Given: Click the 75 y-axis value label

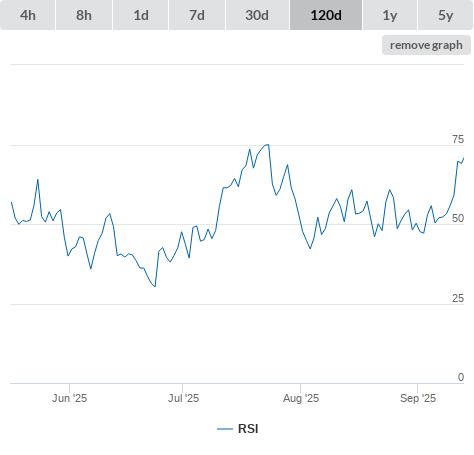Looking at the screenshot, I should point(458,139).
